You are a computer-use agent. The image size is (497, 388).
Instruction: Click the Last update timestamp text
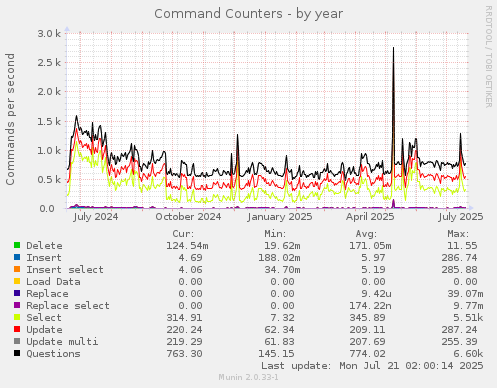pos(372,366)
